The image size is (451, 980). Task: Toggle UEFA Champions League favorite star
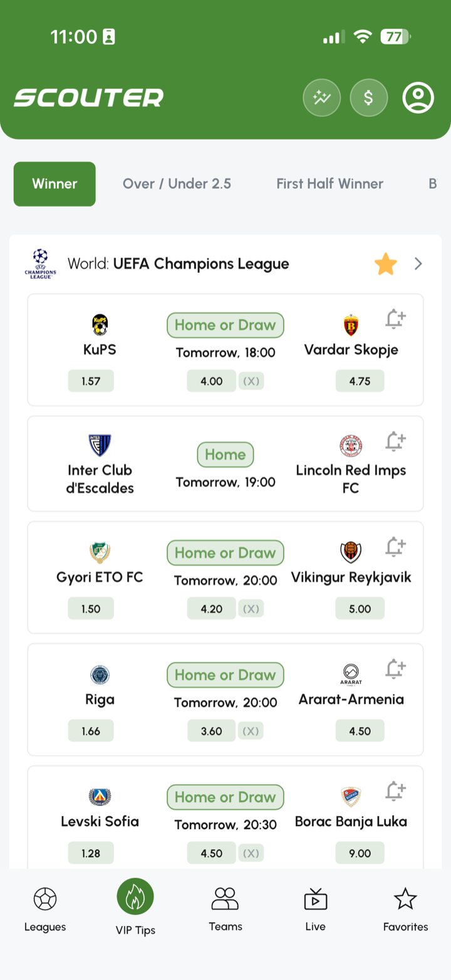386,264
